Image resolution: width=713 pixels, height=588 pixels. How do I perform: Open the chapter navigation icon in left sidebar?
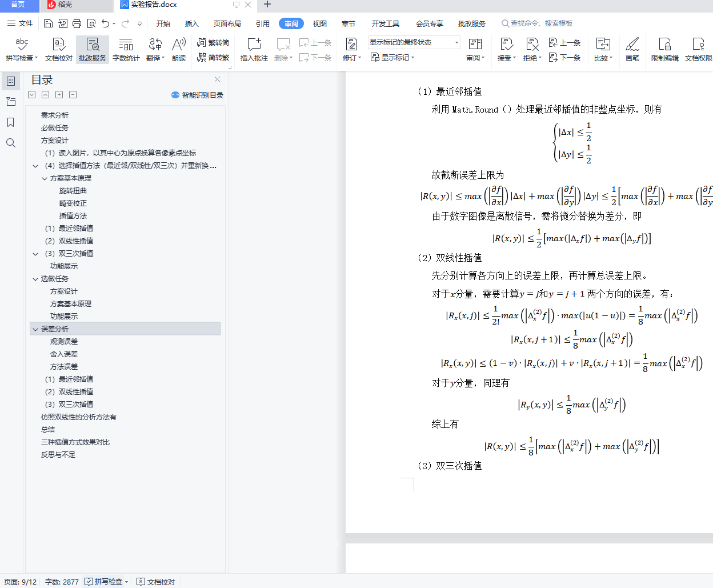pos(11,102)
